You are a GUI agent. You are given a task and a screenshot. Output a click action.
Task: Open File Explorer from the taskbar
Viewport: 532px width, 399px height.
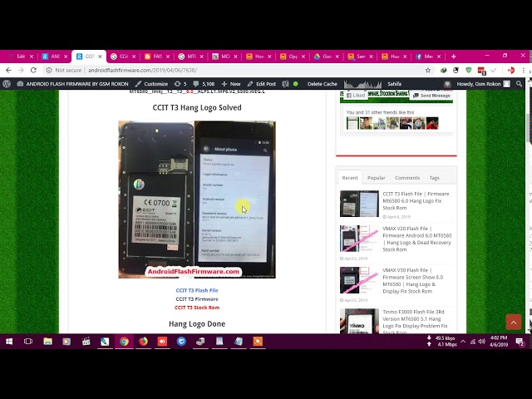coord(48,342)
